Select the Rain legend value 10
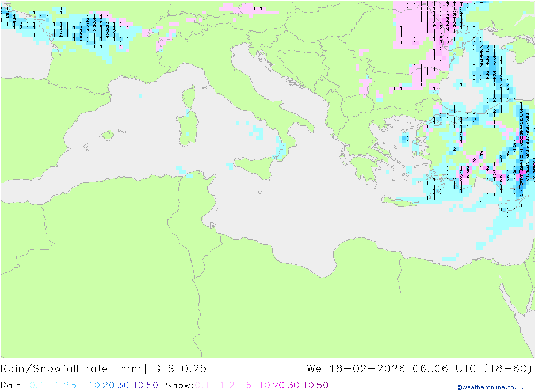535x392 pixels. [x=94, y=385]
